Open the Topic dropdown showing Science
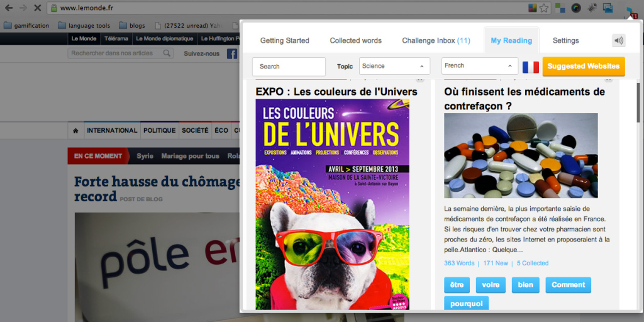 (x=394, y=66)
